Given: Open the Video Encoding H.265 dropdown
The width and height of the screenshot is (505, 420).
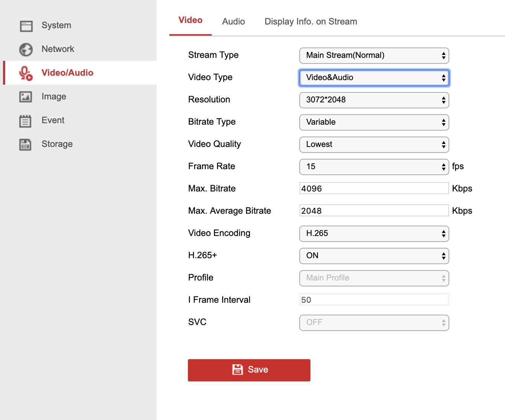Looking at the screenshot, I should 374,234.
